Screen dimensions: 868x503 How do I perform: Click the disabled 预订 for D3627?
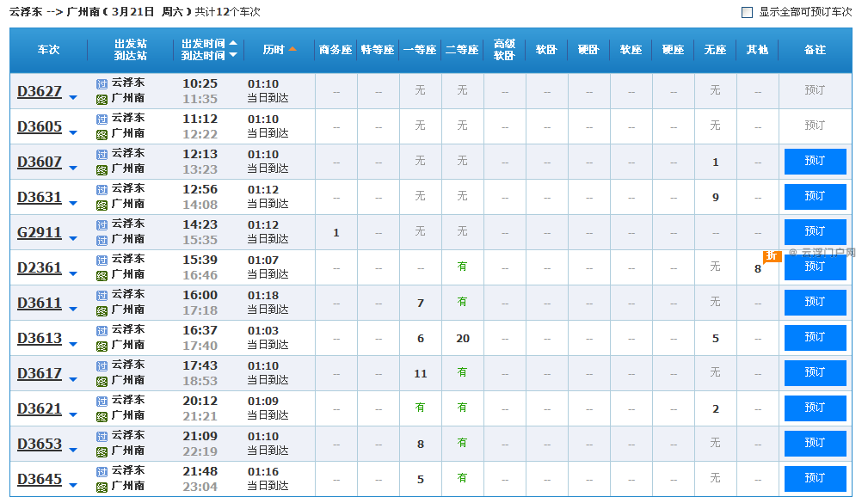[815, 90]
